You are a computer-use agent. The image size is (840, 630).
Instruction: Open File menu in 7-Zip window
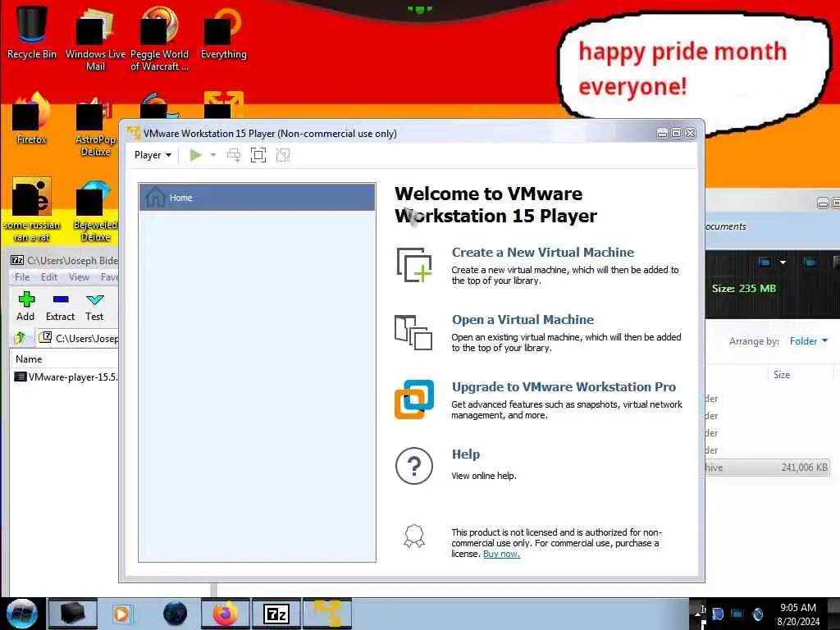22,277
